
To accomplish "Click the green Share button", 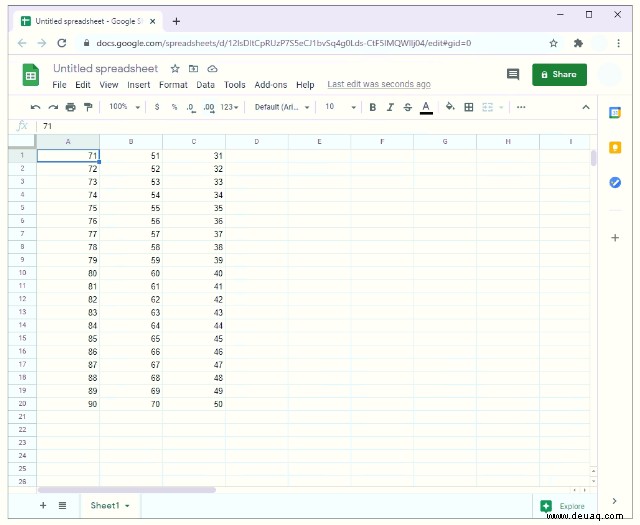I will pos(559,75).
